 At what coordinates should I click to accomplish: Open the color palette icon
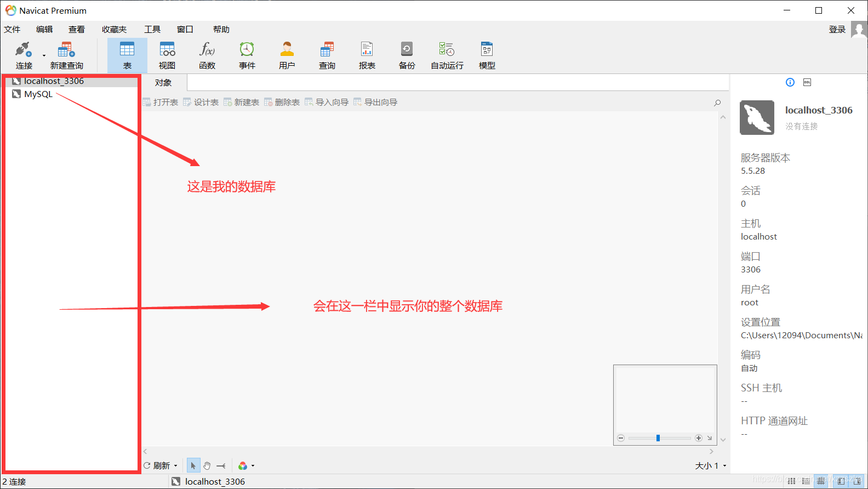243,465
